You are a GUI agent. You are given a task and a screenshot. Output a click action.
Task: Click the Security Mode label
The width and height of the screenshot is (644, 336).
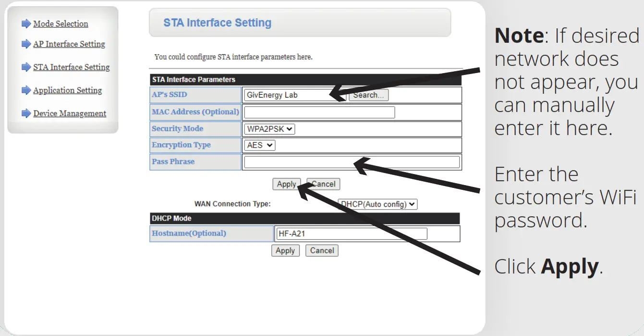(177, 128)
